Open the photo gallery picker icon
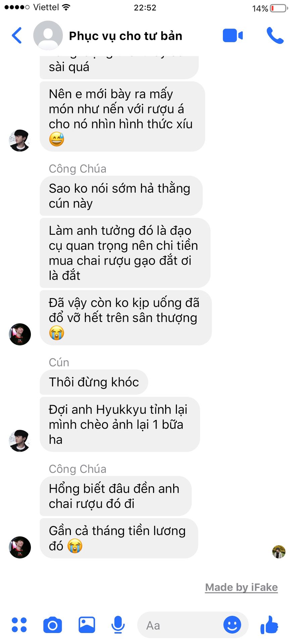 coord(87,625)
